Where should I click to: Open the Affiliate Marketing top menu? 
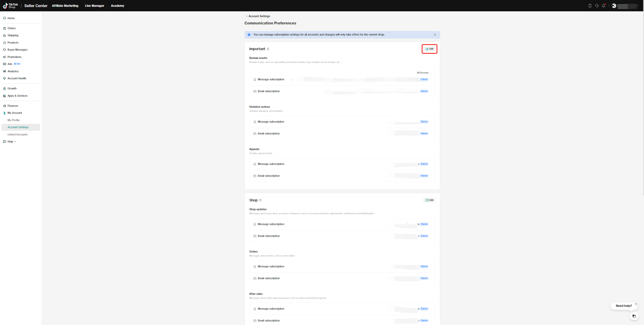65,6
